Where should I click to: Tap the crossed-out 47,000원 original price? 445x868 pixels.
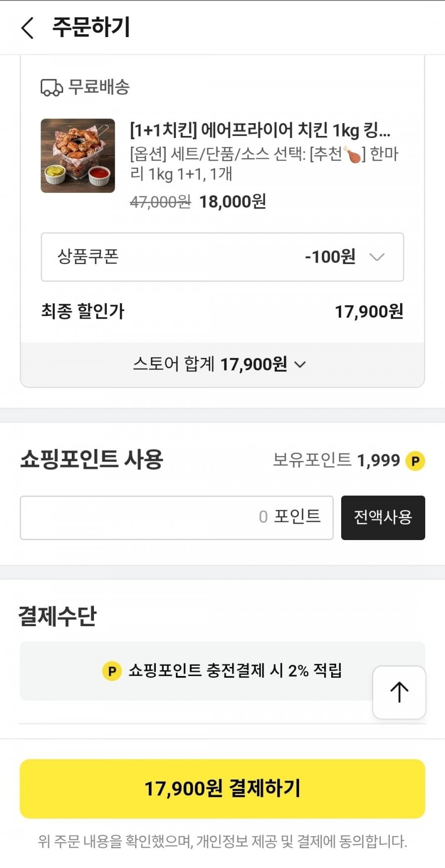point(160,202)
